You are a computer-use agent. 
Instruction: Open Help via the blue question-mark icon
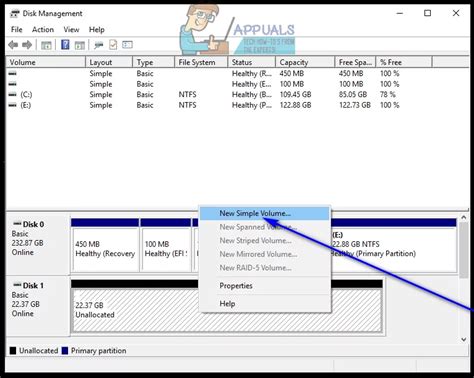(x=65, y=45)
